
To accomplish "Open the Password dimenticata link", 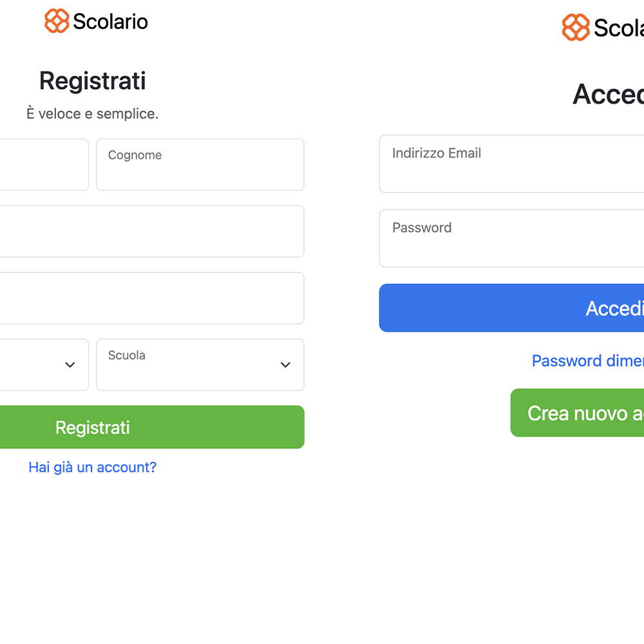I will (588, 361).
